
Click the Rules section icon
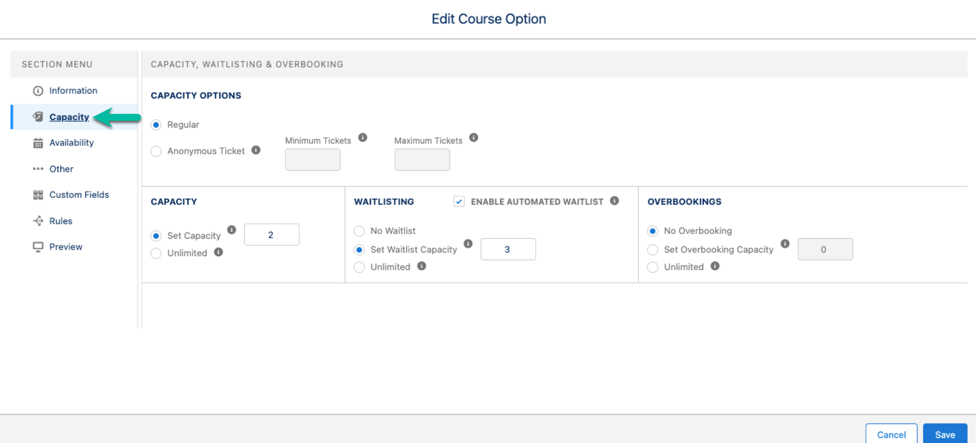[38, 221]
